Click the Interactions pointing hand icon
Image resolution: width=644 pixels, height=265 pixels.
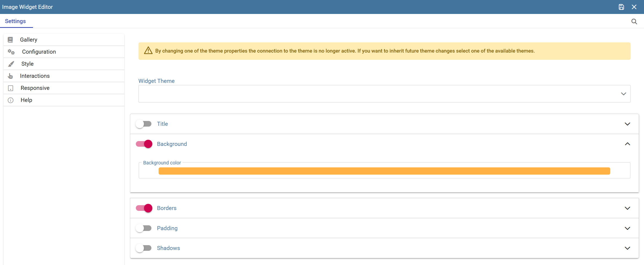[x=10, y=76]
